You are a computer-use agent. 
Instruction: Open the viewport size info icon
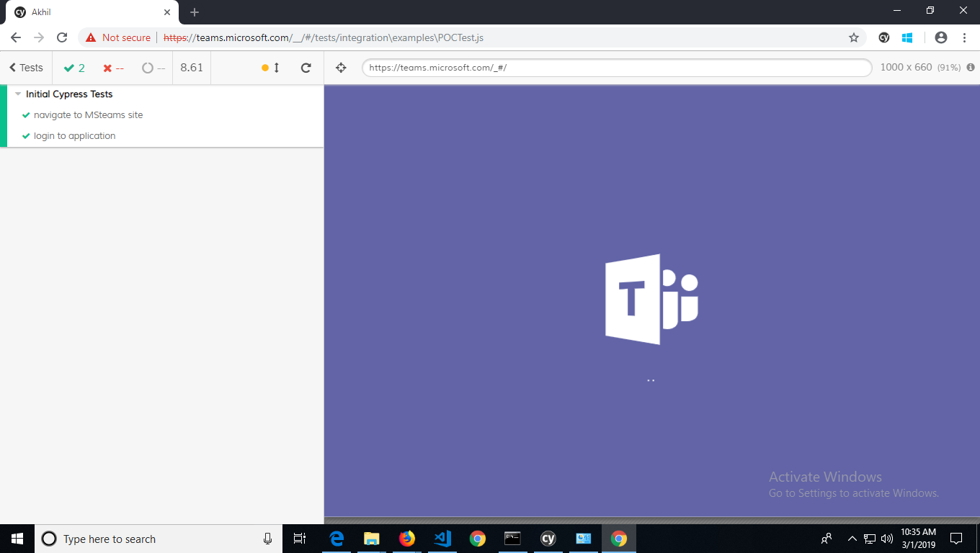(x=971, y=67)
